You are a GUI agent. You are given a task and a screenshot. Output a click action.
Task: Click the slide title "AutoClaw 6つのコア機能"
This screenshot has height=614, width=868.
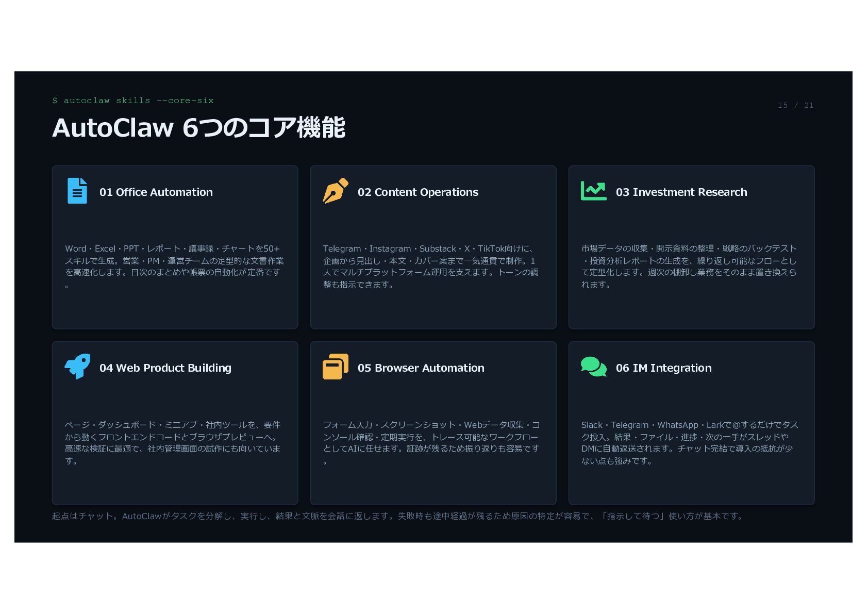click(x=198, y=127)
